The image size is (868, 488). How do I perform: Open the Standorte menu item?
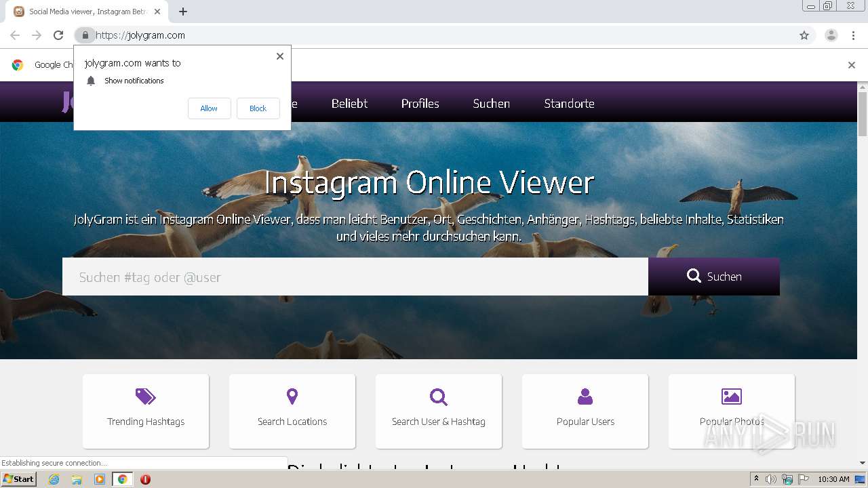569,104
